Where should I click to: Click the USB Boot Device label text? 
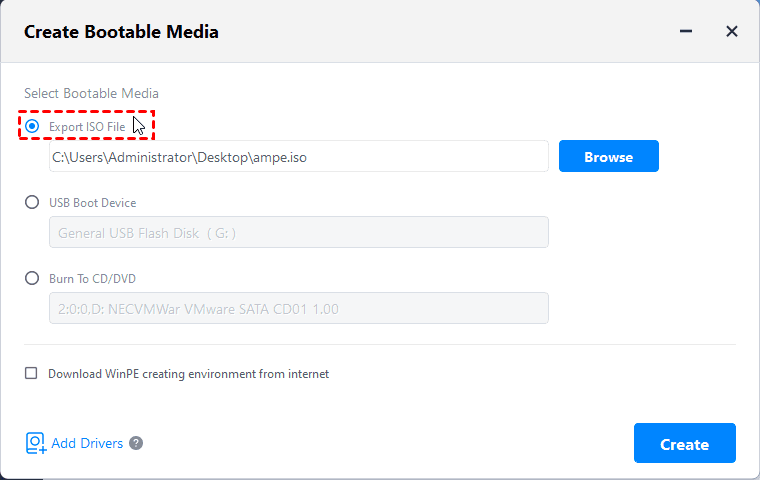tap(92, 203)
